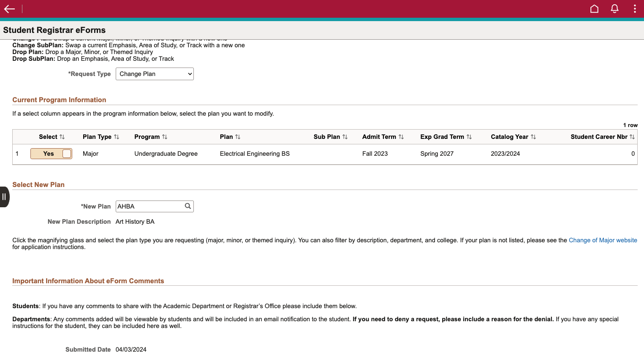The height and width of the screenshot is (355, 644).
Task: Sort by Plan column arrows
Action: click(238, 137)
